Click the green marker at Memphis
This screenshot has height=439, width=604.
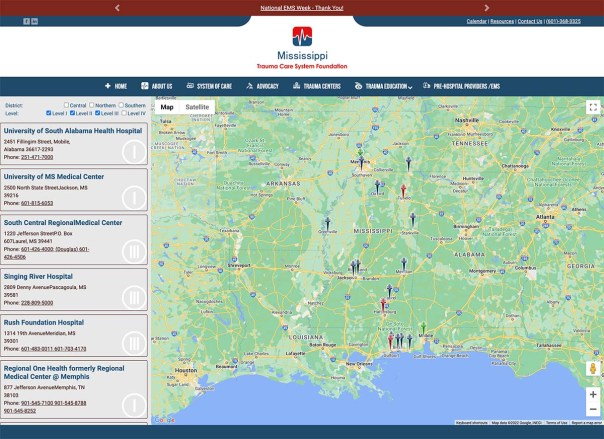tap(360, 152)
